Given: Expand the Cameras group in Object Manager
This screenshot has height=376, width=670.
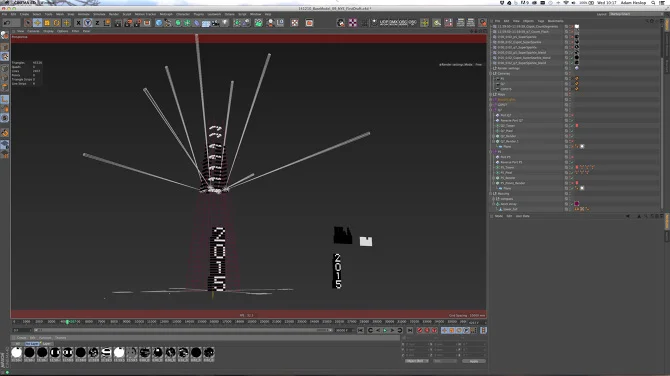Looking at the screenshot, I should 491,73.
